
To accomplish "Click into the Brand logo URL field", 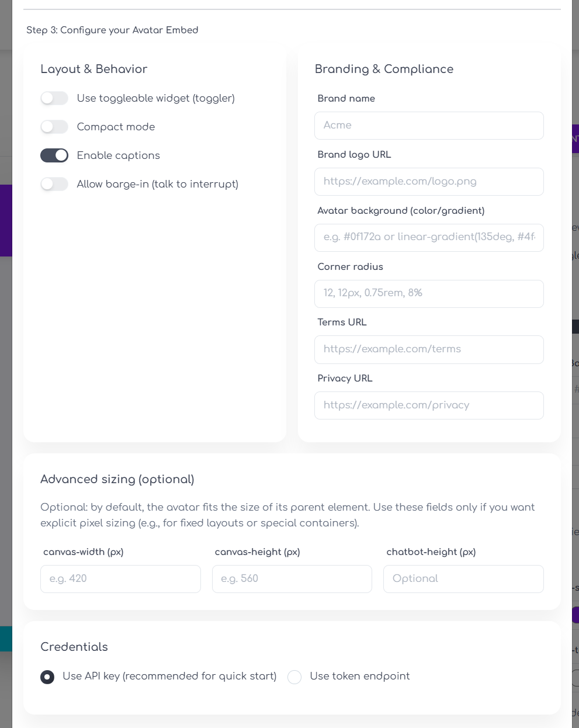I will (429, 182).
